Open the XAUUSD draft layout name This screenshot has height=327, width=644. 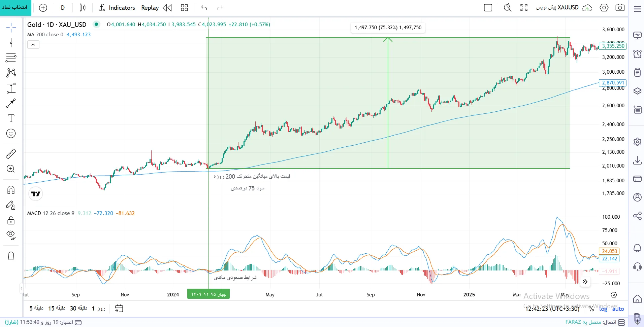557,7
